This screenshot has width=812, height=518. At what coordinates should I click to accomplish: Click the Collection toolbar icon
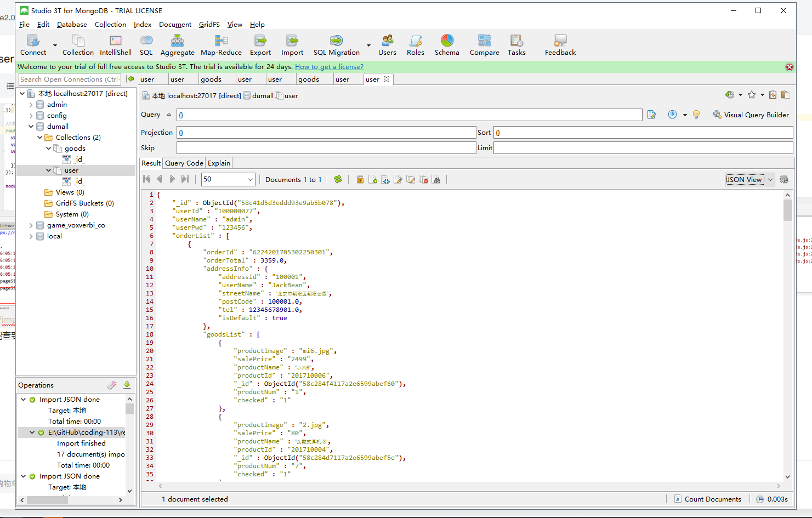pyautogui.click(x=78, y=45)
